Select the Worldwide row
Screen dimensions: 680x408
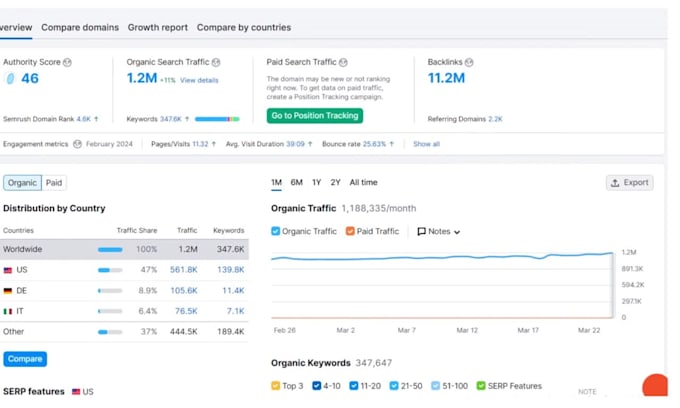124,249
